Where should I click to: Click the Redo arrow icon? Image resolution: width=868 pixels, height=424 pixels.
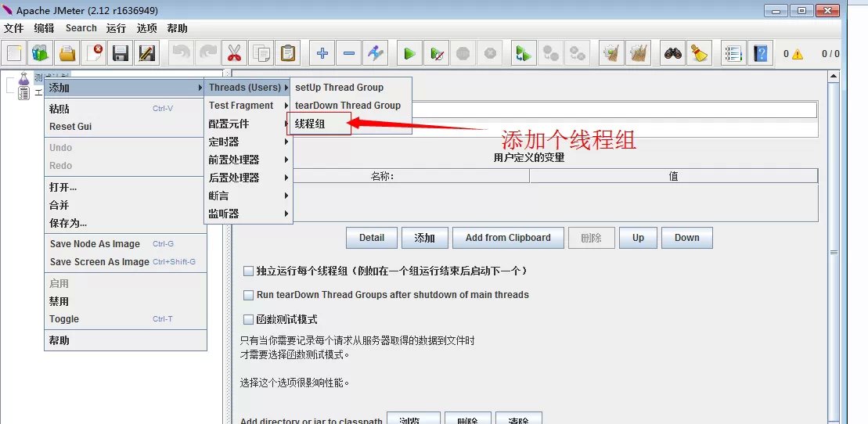click(x=207, y=54)
